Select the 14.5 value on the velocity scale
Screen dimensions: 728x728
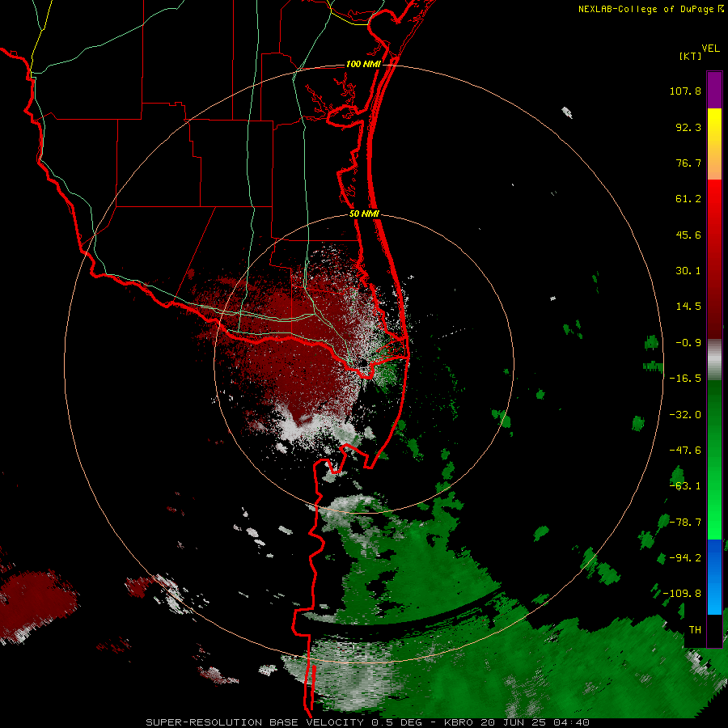688,307
